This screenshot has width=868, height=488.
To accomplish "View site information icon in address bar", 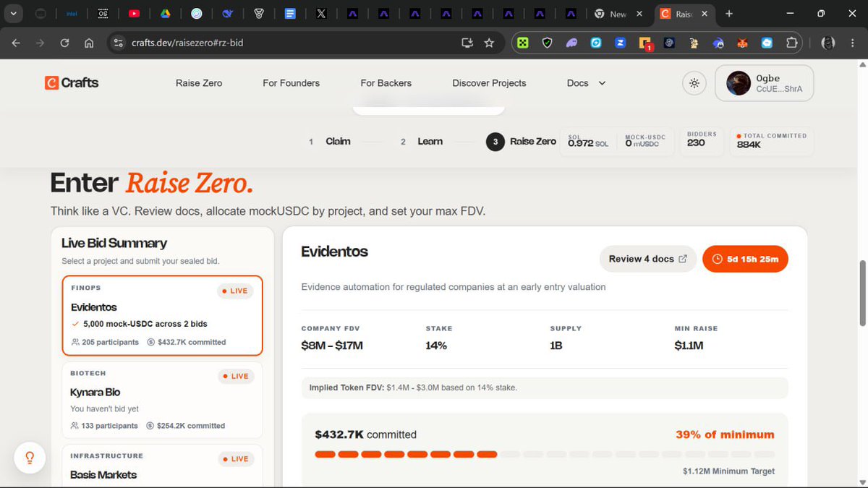I will click(119, 43).
